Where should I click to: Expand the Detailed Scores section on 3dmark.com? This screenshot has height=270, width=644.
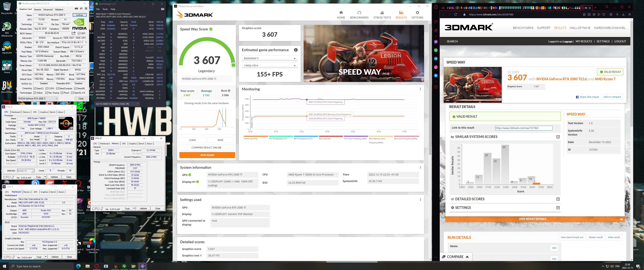[x=558, y=199]
